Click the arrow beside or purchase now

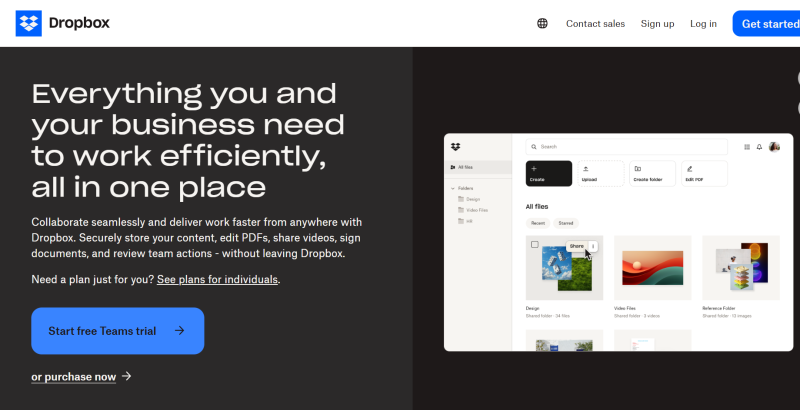tap(127, 376)
